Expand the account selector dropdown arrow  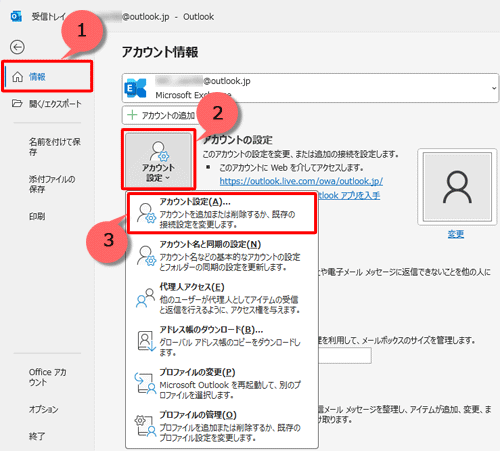(x=494, y=88)
